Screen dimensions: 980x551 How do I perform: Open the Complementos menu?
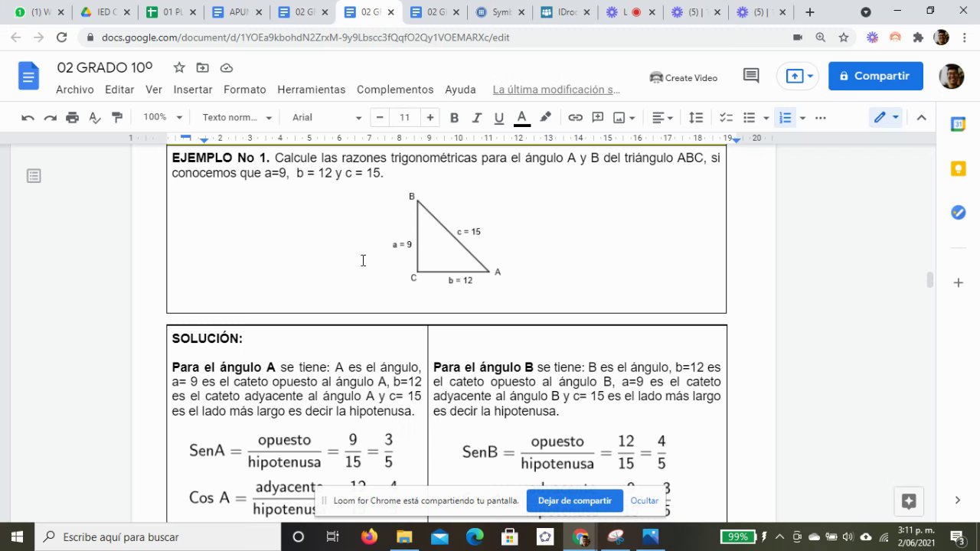pyautogui.click(x=395, y=90)
